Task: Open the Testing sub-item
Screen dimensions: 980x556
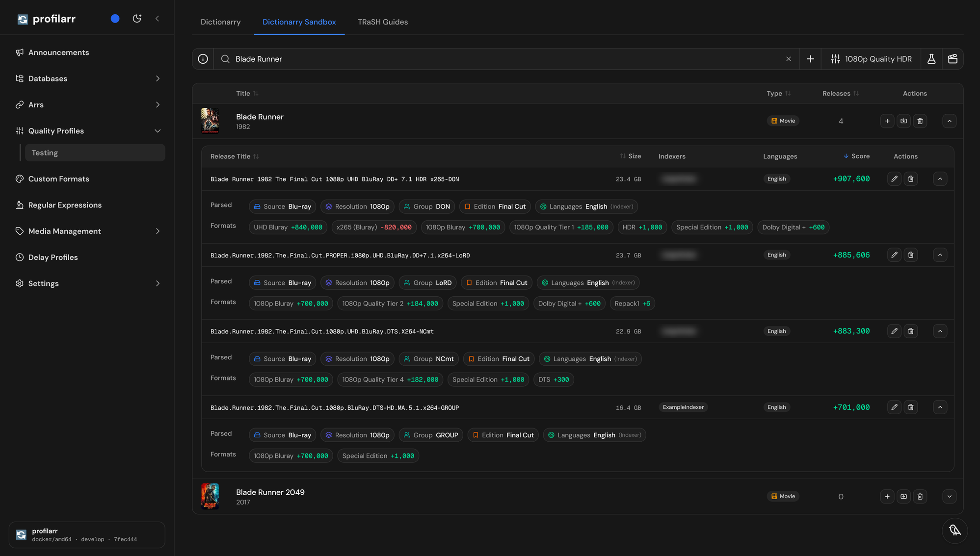Action: click(95, 153)
